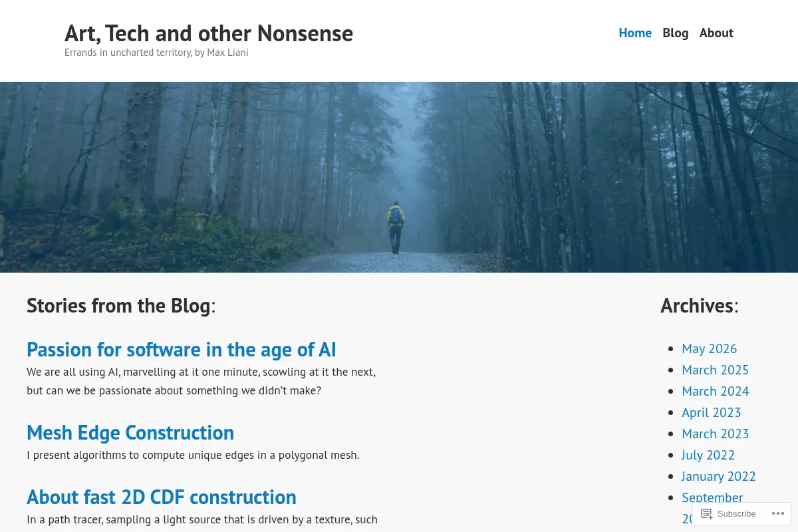Click the Subscribe icon in floating bar
This screenshot has width=798, height=532.
click(x=707, y=513)
